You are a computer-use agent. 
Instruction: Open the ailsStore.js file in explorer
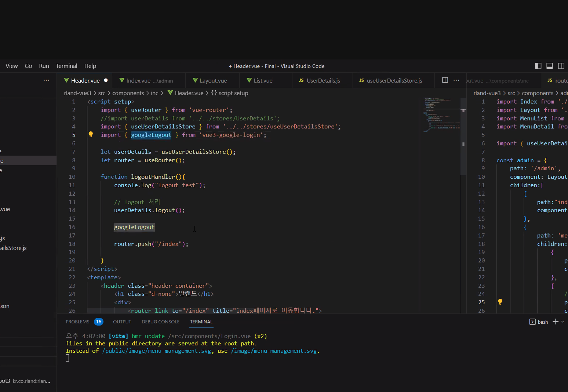[14, 248]
